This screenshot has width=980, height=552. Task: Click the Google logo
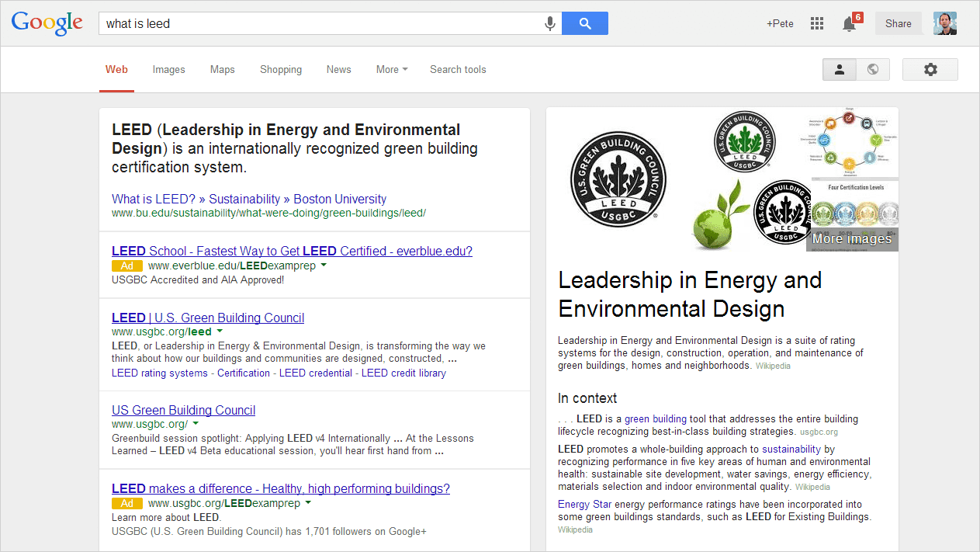47,23
